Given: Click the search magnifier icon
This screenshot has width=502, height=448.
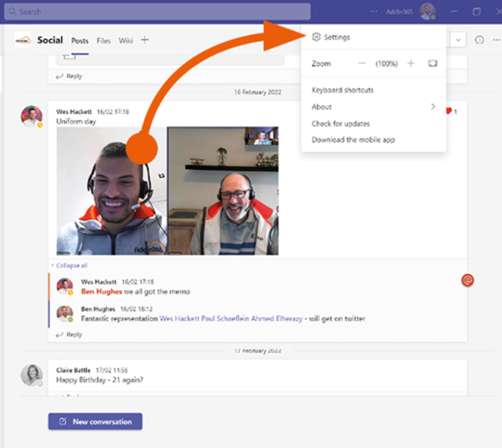Looking at the screenshot, I should [12, 11].
